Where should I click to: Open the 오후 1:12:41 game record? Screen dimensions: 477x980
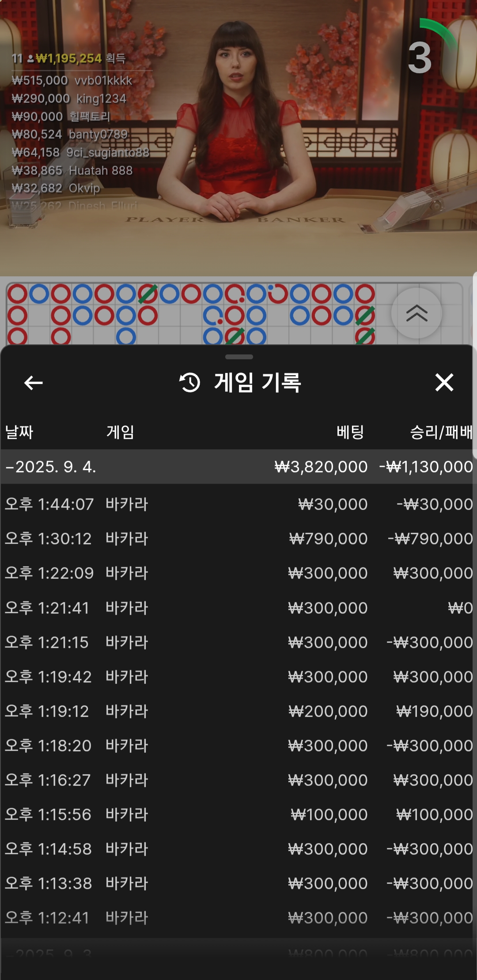238,918
